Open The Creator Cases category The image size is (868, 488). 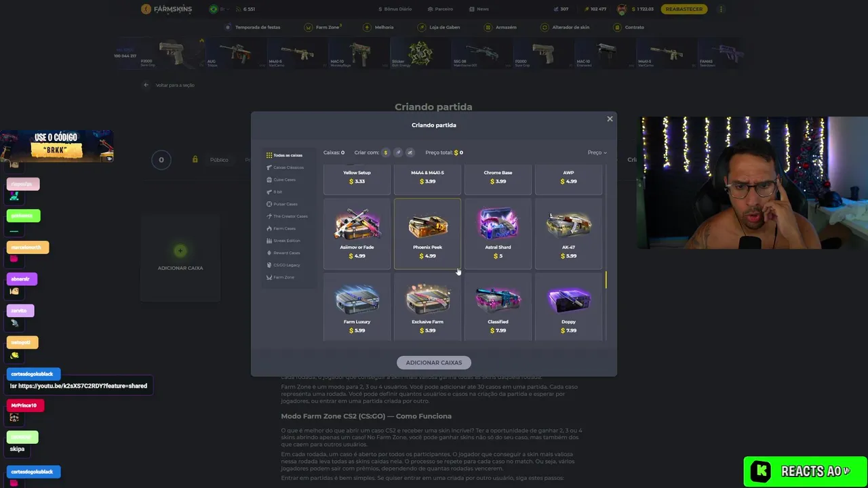[x=287, y=216]
